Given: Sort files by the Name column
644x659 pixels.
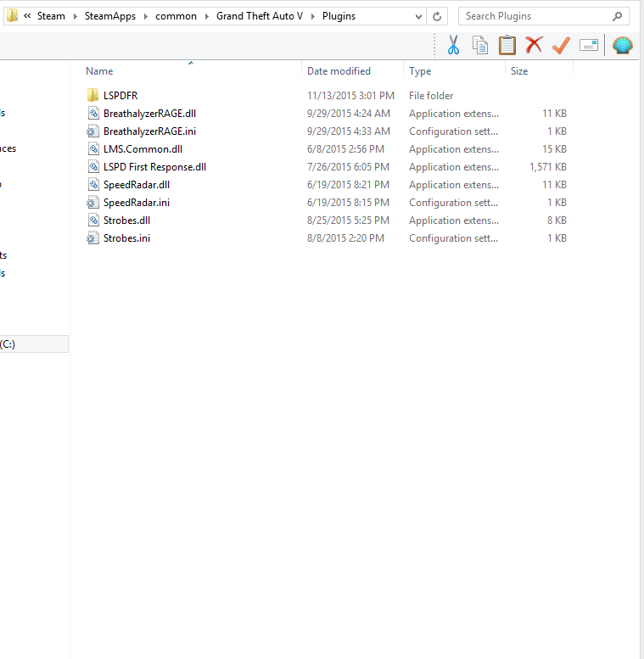Looking at the screenshot, I should point(99,71).
